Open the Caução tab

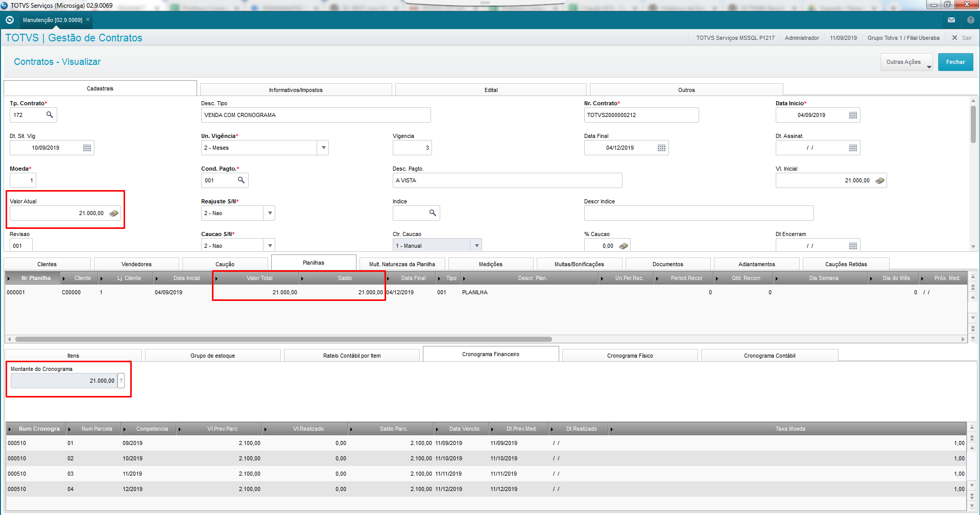pos(225,264)
